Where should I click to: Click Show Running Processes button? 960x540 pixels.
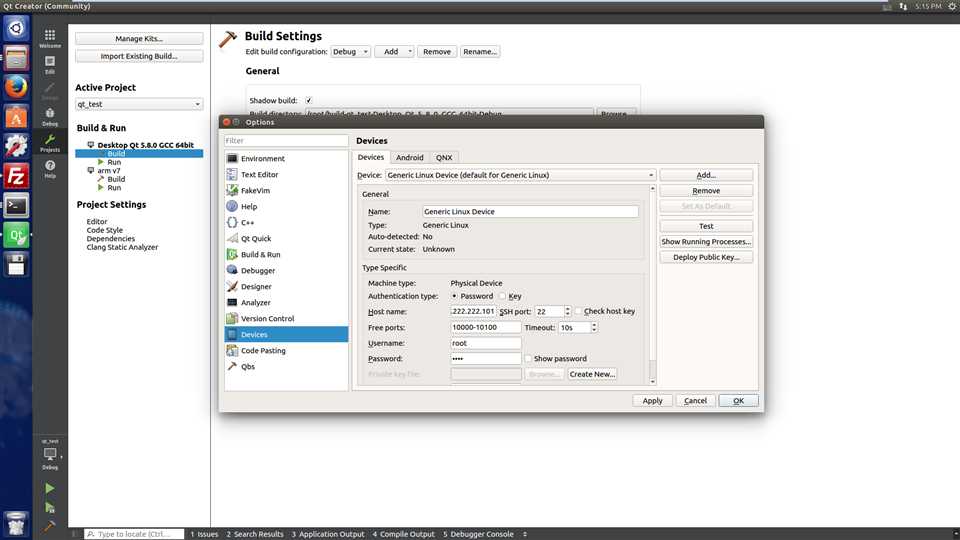pos(706,242)
